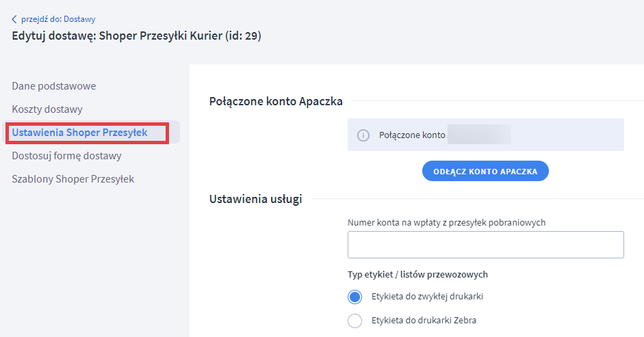Viewport: 644px width, 337px height.
Task: Click the 'Połączone konto' info message text
Action: click(412, 135)
